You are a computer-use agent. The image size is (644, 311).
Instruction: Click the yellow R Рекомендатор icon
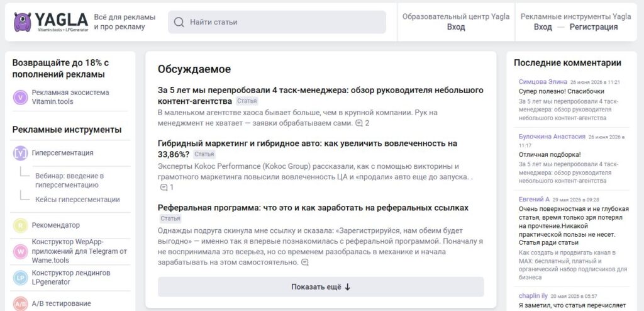coord(20,225)
